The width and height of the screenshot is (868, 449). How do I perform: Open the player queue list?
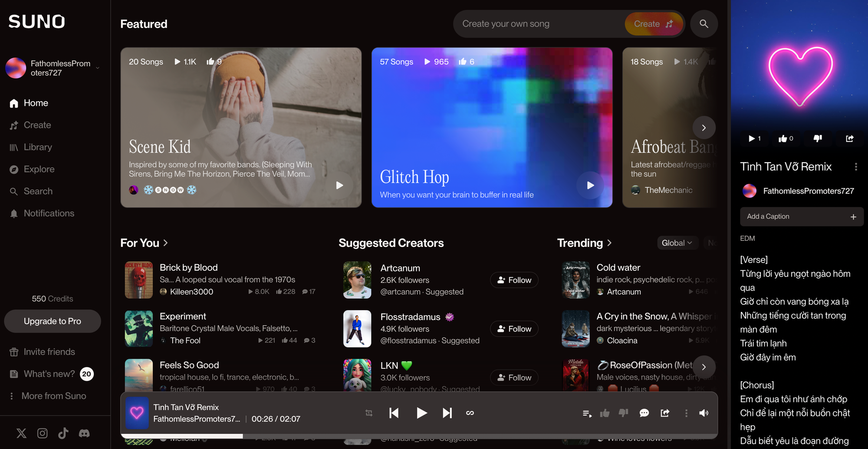587,413
